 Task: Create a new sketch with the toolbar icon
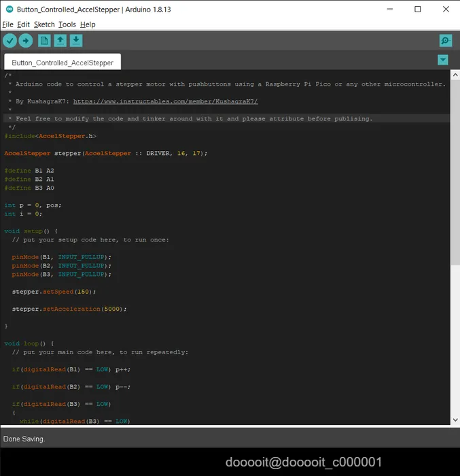tap(44, 41)
